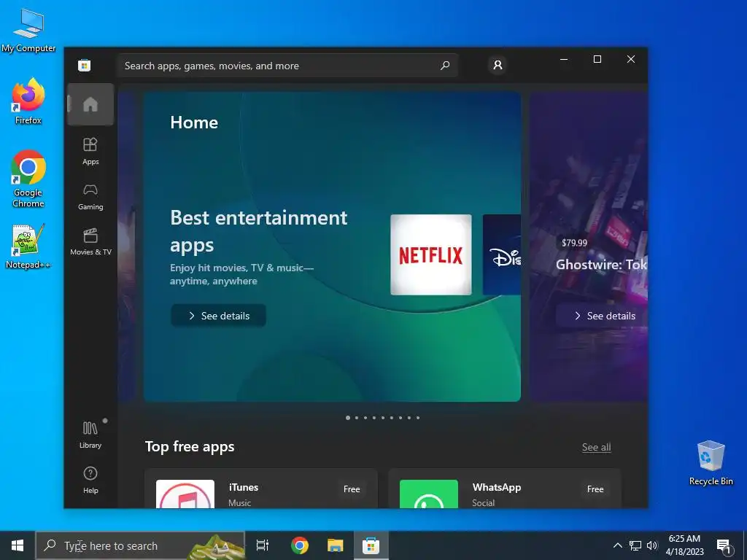Click Free button on iTunes card
This screenshot has width=747, height=560.
click(352, 489)
